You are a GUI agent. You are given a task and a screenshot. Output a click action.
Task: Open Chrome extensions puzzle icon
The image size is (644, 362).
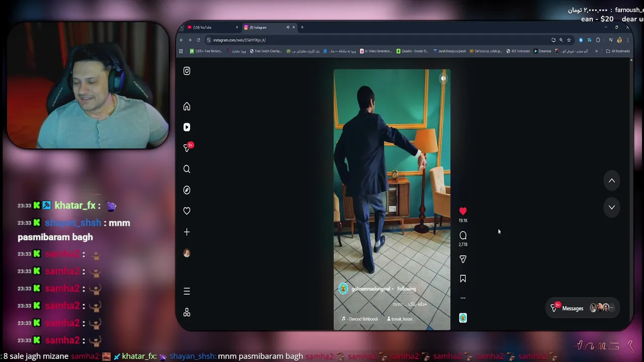(598, 40)
